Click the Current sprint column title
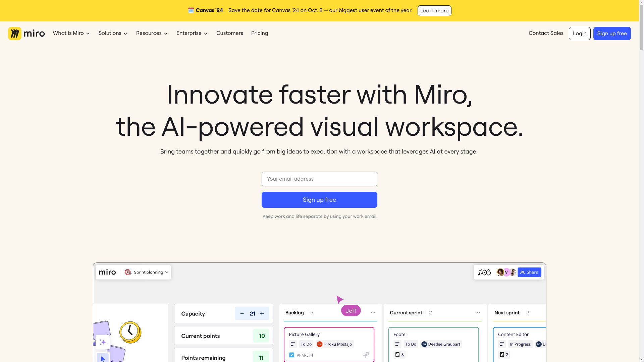Viewport: 644px width, 362px height. (x=406, y=313)
